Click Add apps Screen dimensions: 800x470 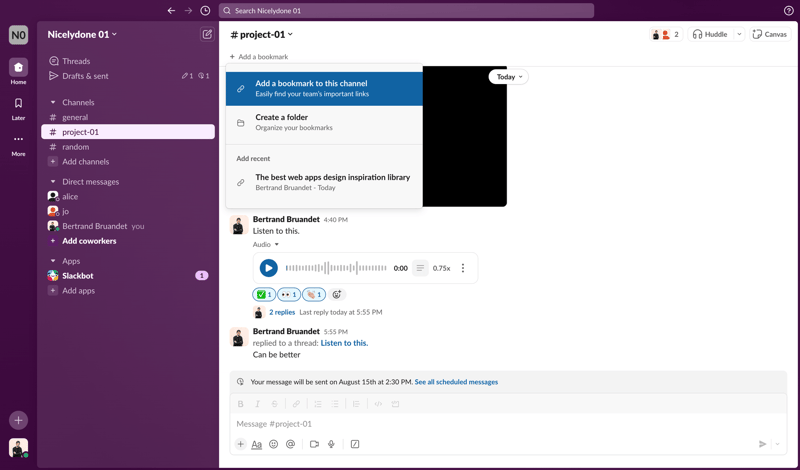[128, 290]
